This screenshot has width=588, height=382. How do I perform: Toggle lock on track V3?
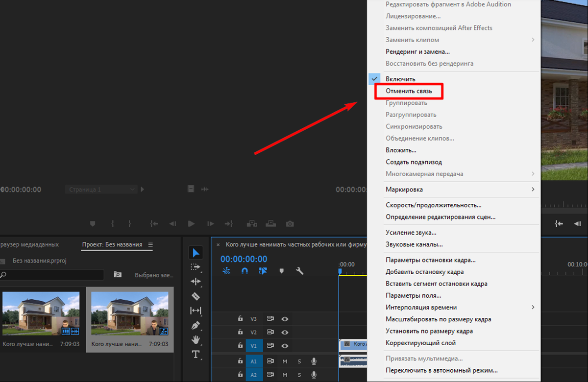pos(240,318)
